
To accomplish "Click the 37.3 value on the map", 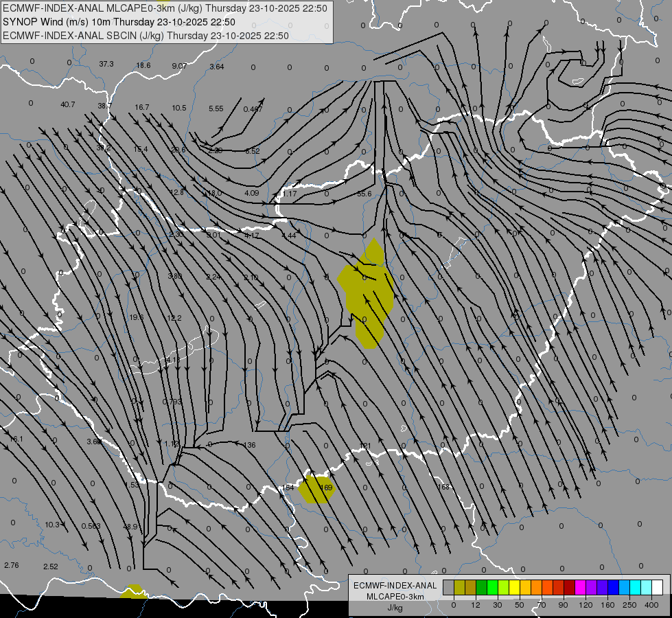I will (106, 64).
